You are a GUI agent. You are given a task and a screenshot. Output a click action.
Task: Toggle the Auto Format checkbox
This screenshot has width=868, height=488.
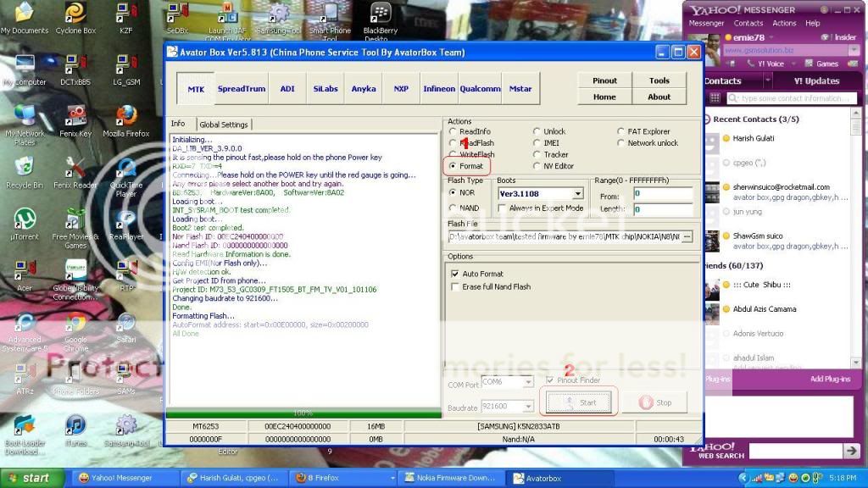click(x=455, y=274)
